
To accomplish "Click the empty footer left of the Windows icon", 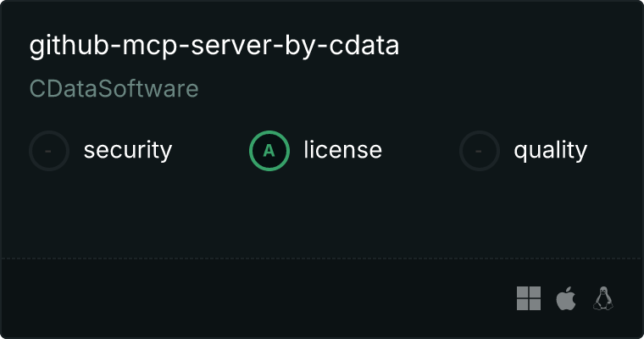I will pos(254,298).
